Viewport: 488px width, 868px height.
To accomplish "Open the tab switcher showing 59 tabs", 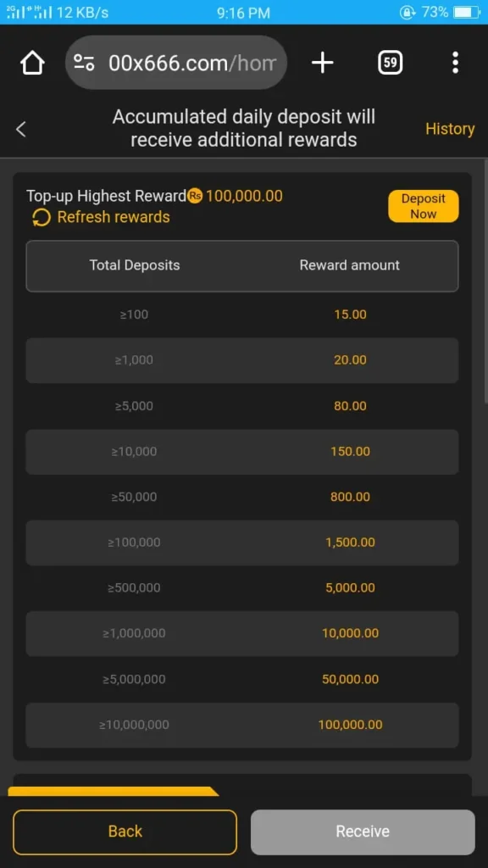I will [390, 62].
